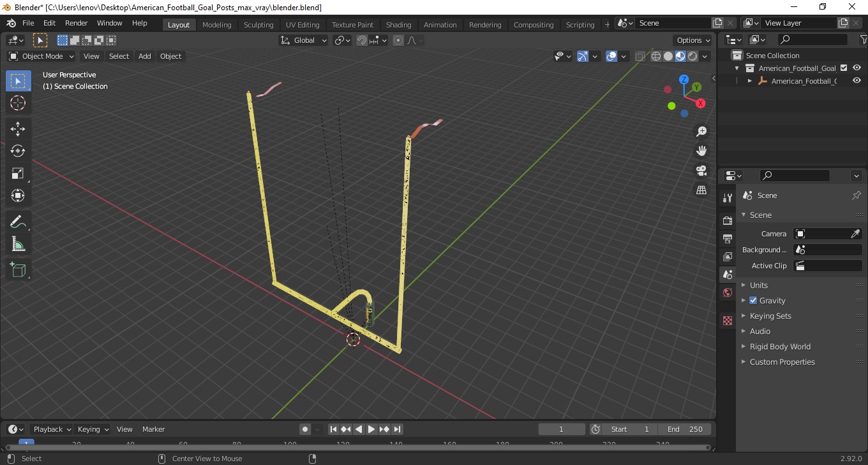Open the Object Mode dropdown
This screenshot has width=868, height=465.
41,56
